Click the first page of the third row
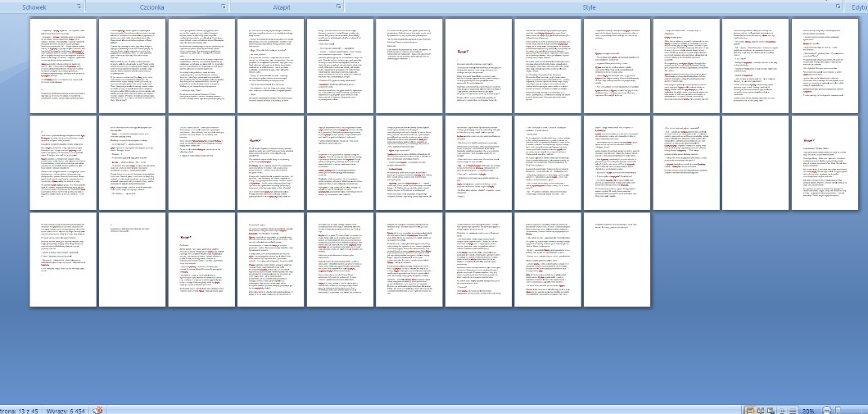Image resolution: width=868 pixels, height=414 pixels. coord(62,259)
